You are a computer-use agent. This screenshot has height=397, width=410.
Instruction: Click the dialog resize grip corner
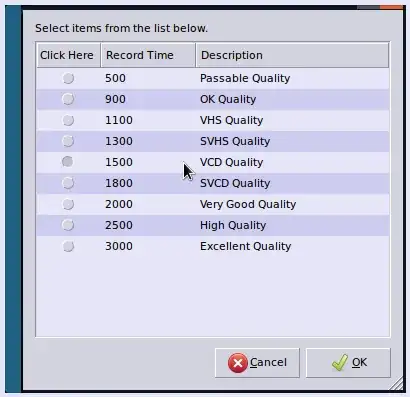[397, 383]
